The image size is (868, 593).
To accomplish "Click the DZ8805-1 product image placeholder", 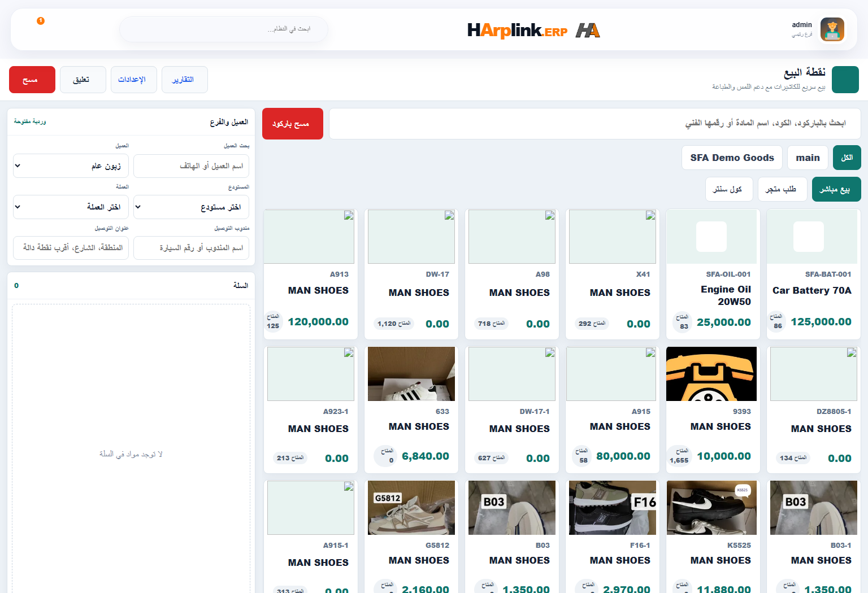I will (814, 374).
